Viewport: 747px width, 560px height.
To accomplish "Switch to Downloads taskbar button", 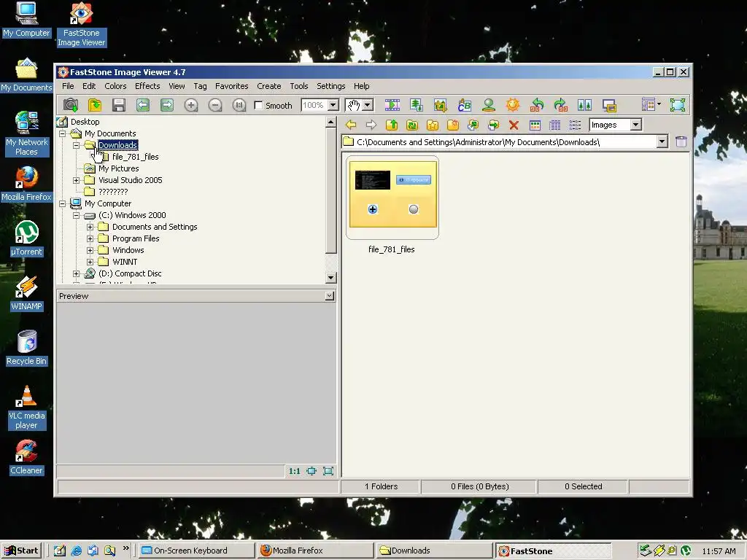I will (434, 551).
